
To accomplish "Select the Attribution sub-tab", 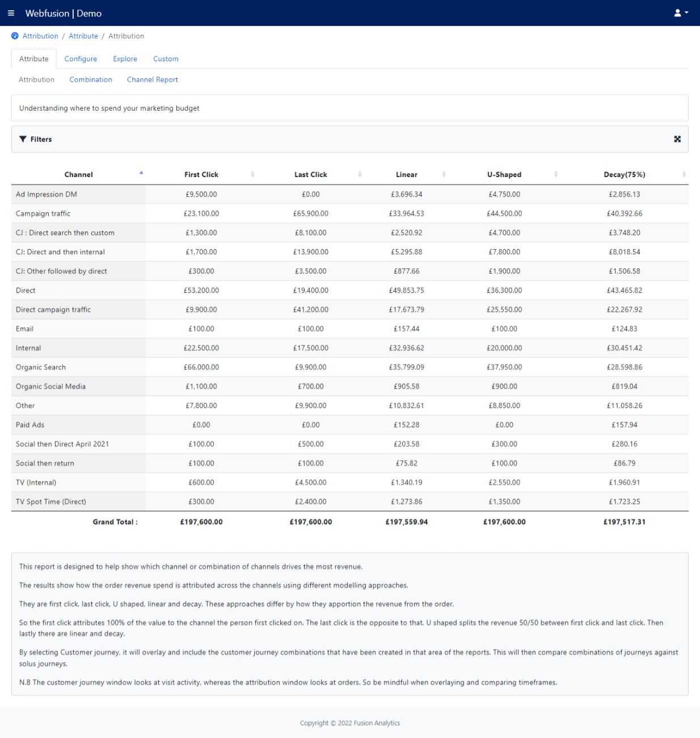I will pos(36,79).
